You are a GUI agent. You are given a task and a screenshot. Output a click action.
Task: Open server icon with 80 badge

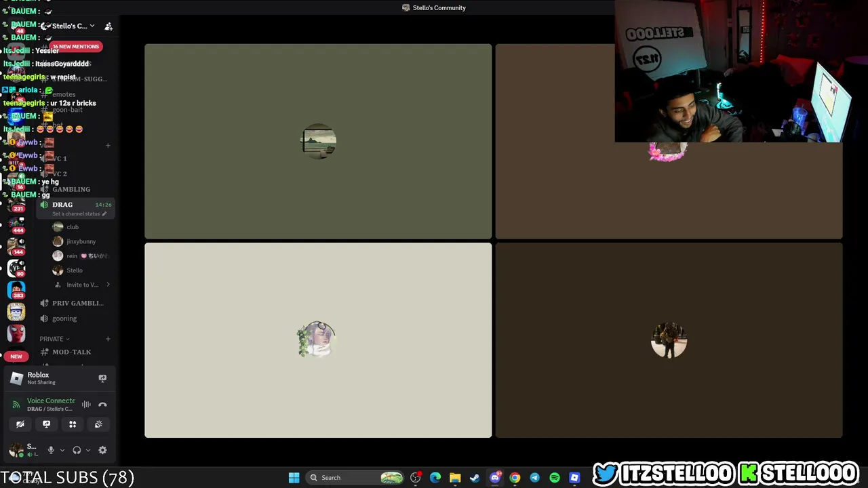click(16, 268)
